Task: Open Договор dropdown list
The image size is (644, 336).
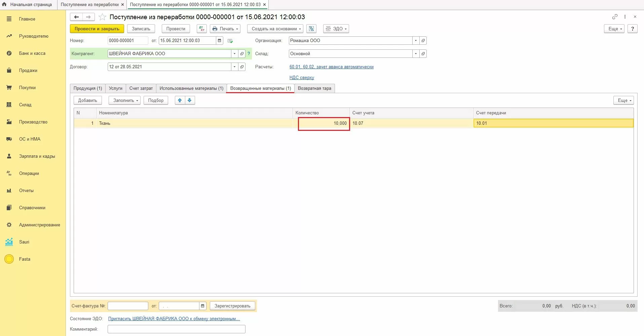Action: 234,67
